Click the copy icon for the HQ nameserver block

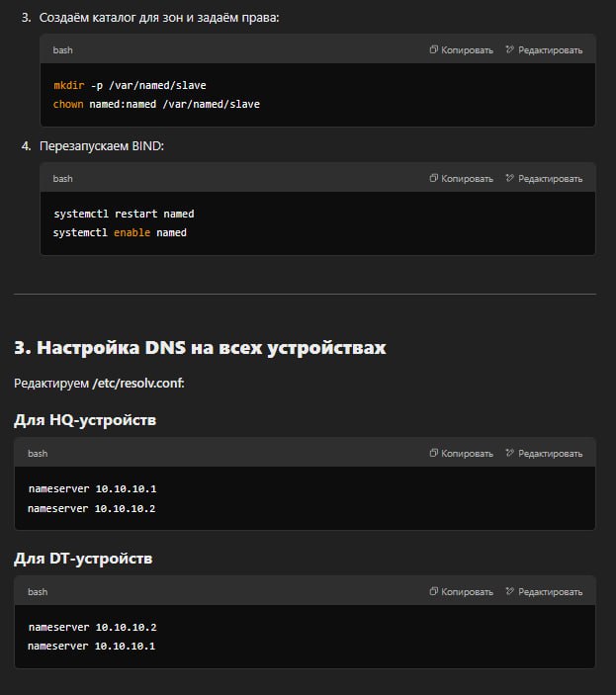pos(434,454)
